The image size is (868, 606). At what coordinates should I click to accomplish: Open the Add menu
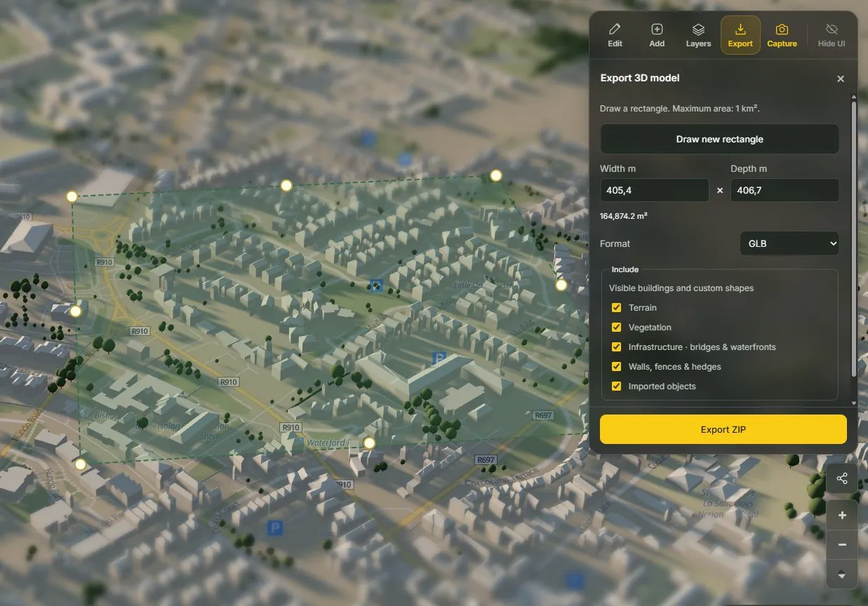tap(657, 35)
